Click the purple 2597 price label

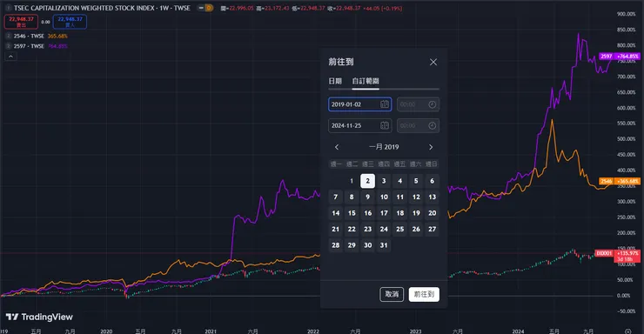coord(620,57)
